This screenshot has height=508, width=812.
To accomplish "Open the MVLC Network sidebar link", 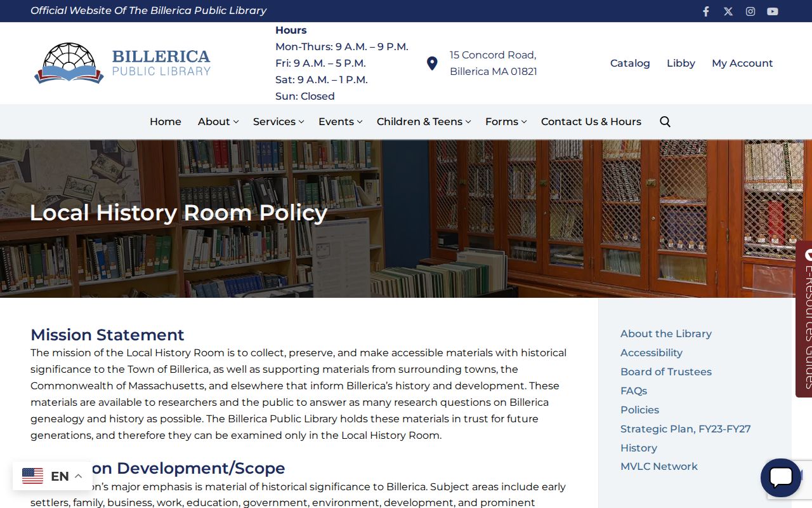I will click(659, 466).
